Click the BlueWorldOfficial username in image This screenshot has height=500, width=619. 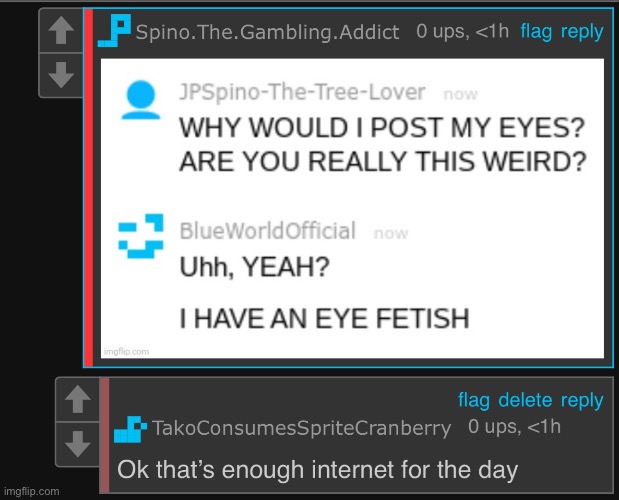tap(268, 231)
